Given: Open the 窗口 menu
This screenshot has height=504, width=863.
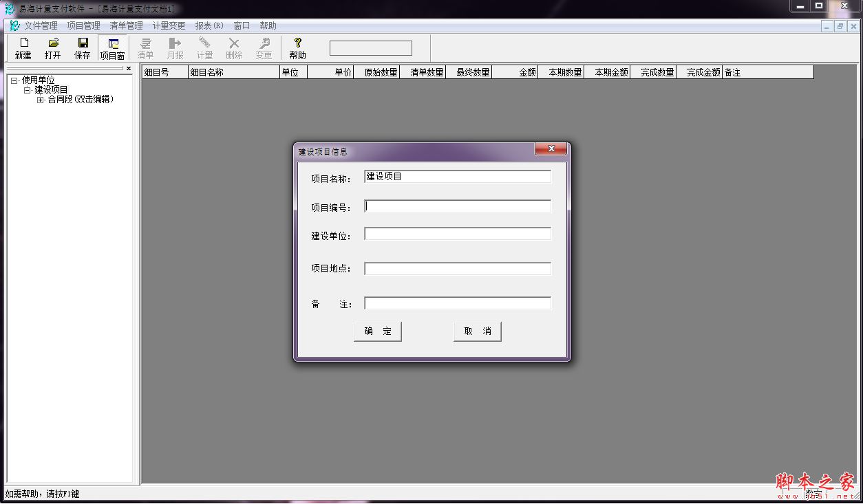Looking at the screenshot, I should [242, 26].
